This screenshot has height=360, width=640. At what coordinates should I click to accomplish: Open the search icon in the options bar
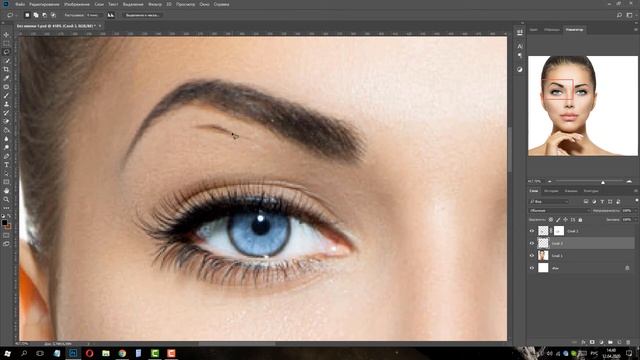click(x=619, y=15)
